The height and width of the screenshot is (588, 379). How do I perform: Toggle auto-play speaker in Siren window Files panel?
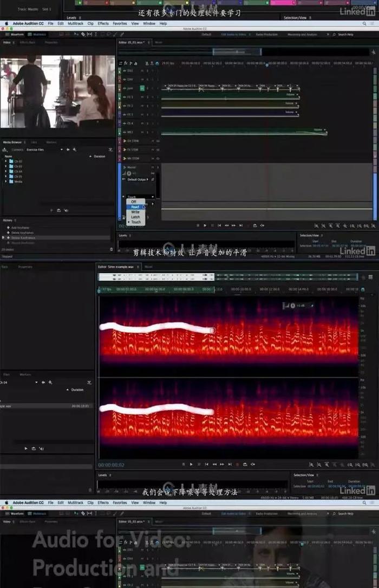tap(42, 449)
